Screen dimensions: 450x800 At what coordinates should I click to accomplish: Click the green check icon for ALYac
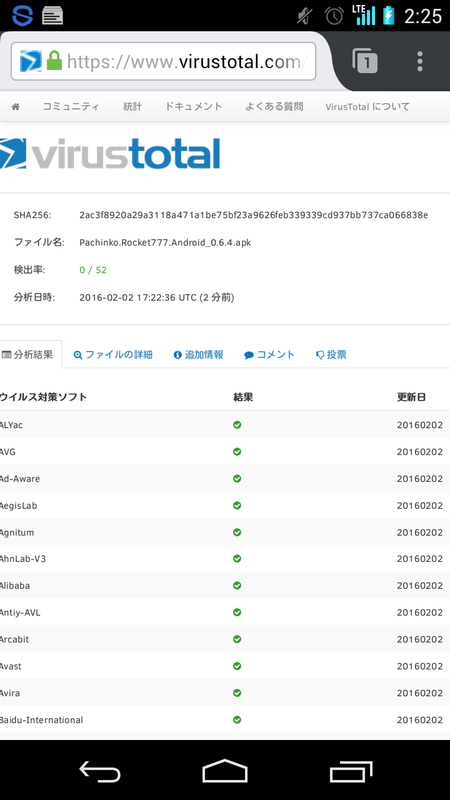coord(237,424)
